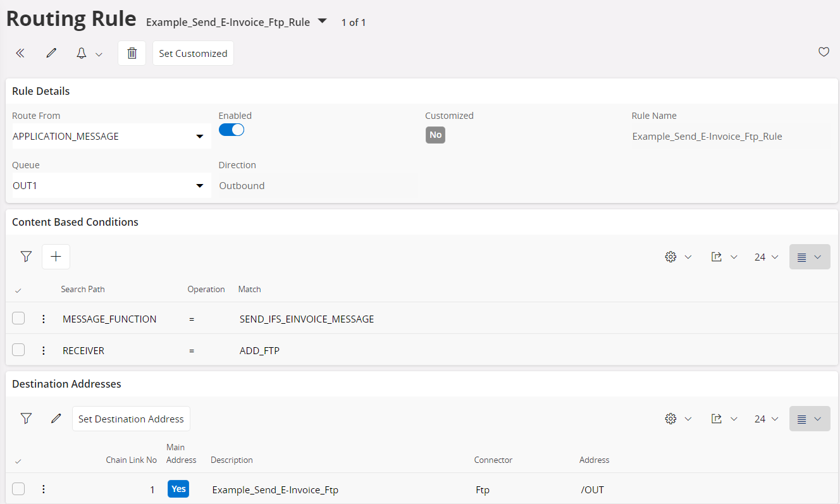Click the Yes main address badge

click(x=178, y=488)
